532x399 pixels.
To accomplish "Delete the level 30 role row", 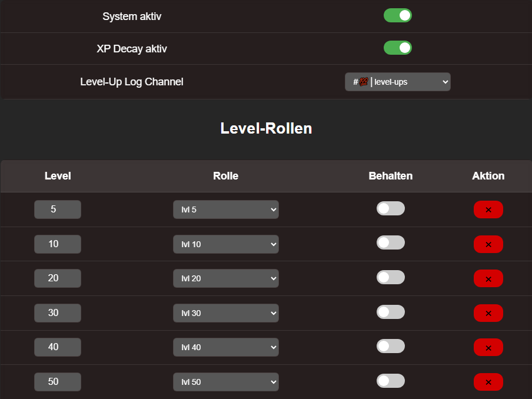I will point(488,313).
